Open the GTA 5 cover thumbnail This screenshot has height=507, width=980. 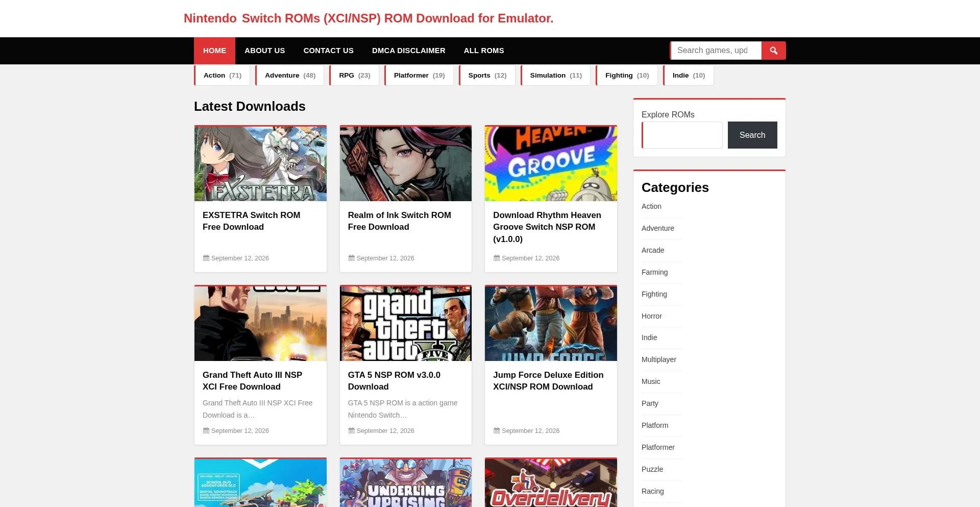point(406,324)
